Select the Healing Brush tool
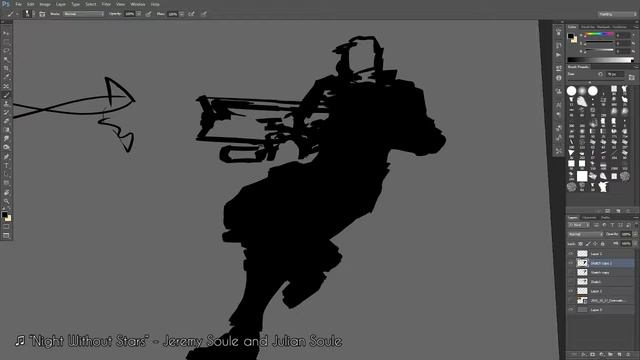Screen dimensions: 640x360 click(6, 86)
